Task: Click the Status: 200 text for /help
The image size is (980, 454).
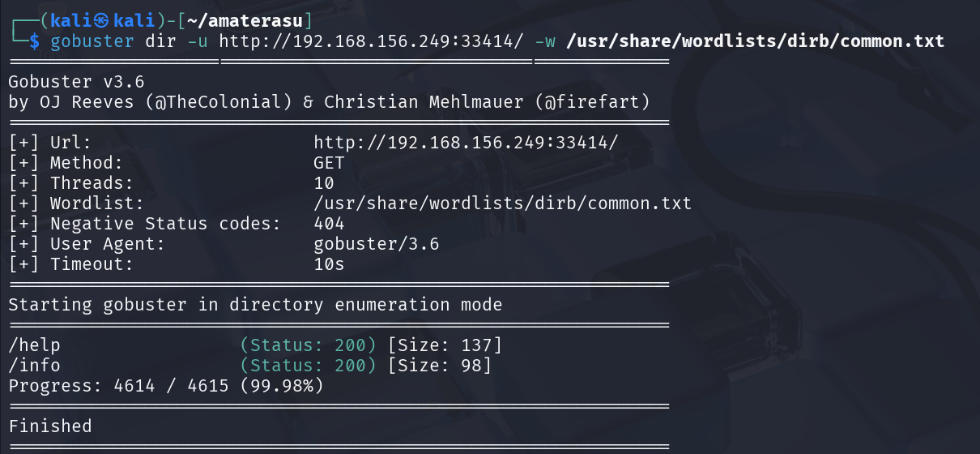Action: 309,345
